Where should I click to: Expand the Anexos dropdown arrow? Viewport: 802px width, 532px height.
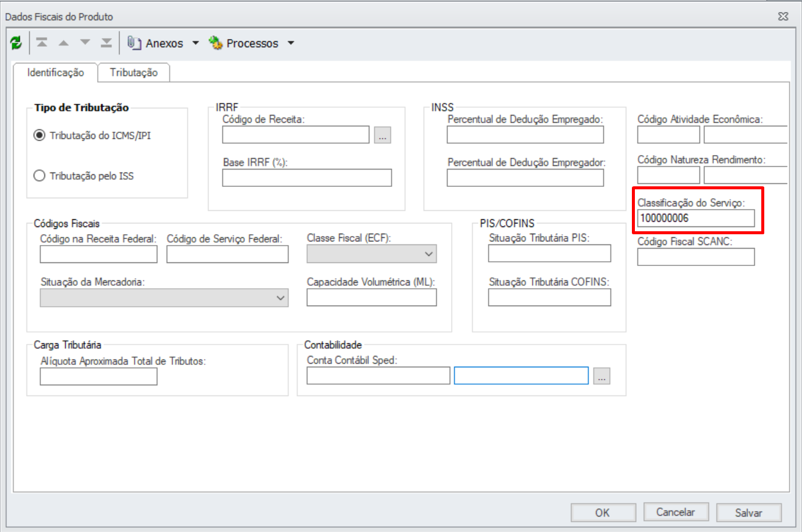pyautogui.click(x=195, y=43)
